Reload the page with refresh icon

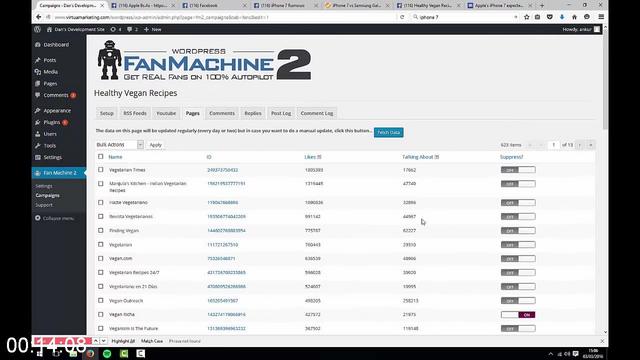[x=402, y=17]
